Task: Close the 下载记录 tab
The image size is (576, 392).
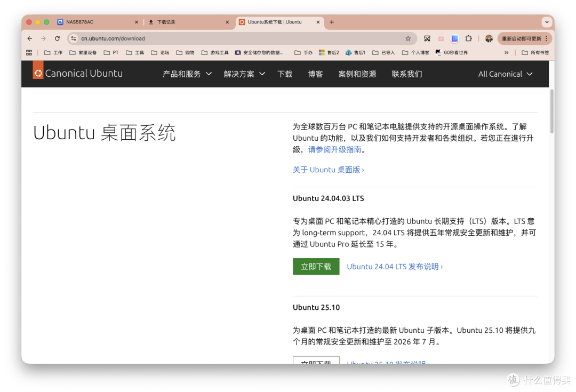Action: pyautogui.click(x=227, y=22)
